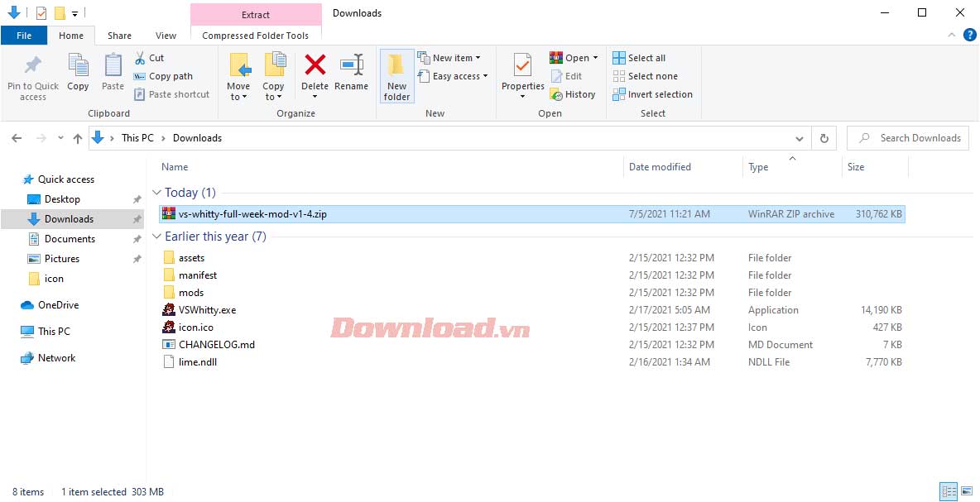Open This PC in navigation pane
This screenshot has height=502, width=980.
tap(54, 332)
